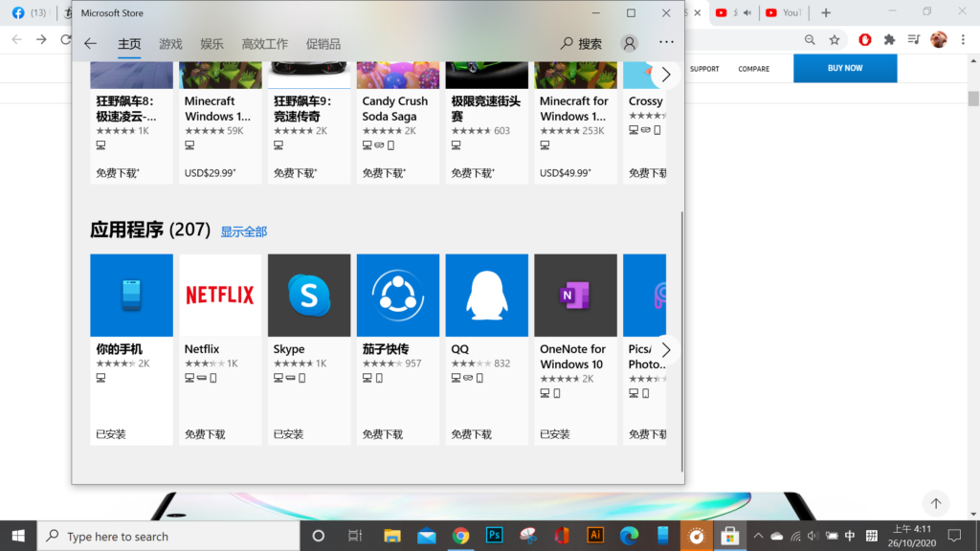Open Photoshop from the taskbar
Image resolution: width=980 pixels, height=551 pixels.
[x=495, y=536]
